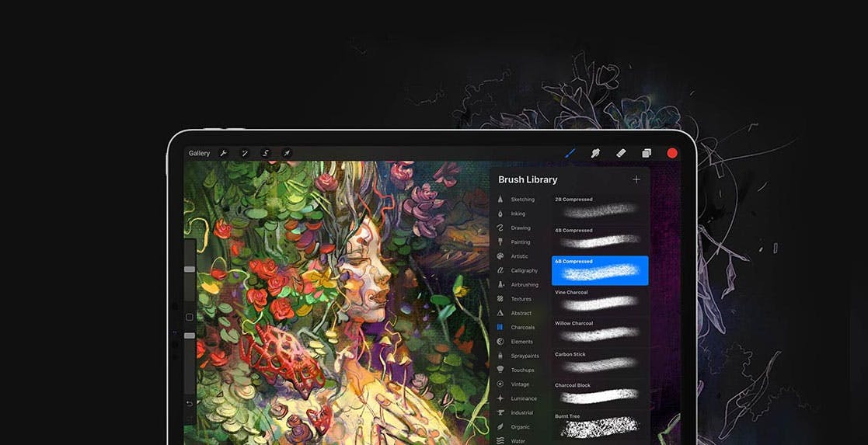Add new brush with plus button

636,179
